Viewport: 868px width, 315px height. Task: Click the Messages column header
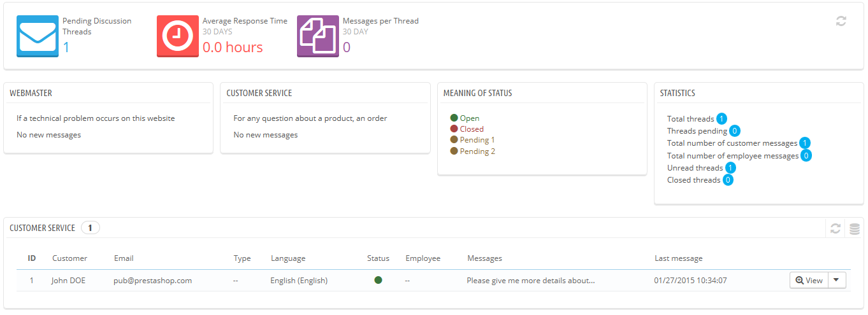point(484,258)
